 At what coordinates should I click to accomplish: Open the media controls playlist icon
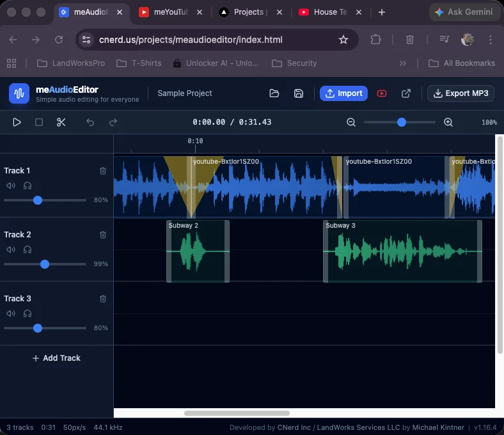[x=445, y=40]
